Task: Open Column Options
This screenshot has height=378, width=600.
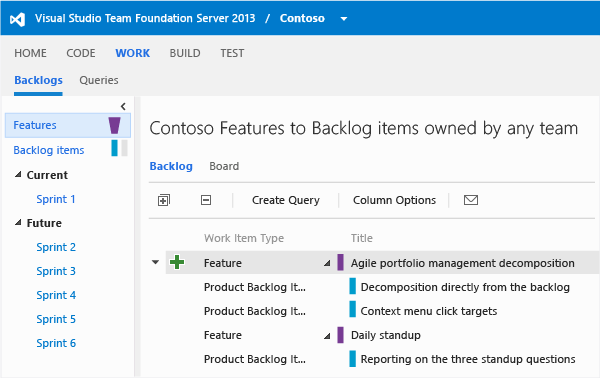Action: coord(395,200)
